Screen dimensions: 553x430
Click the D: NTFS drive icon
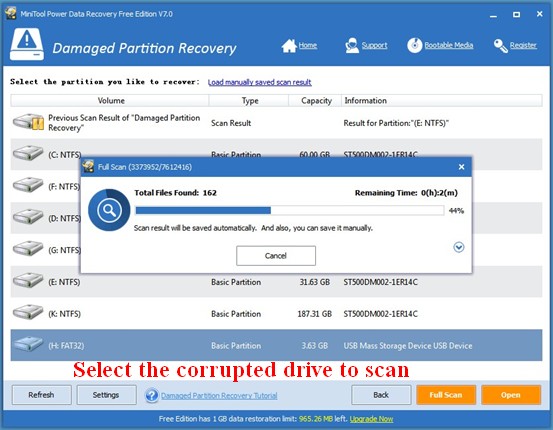tap(28, 217)
